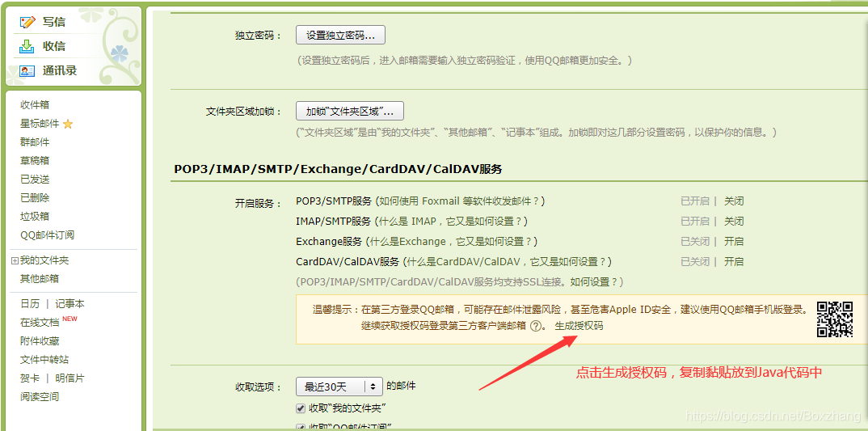Open 其他邮箱 in sidebar
Screen dimensions: 868x431
40,279
